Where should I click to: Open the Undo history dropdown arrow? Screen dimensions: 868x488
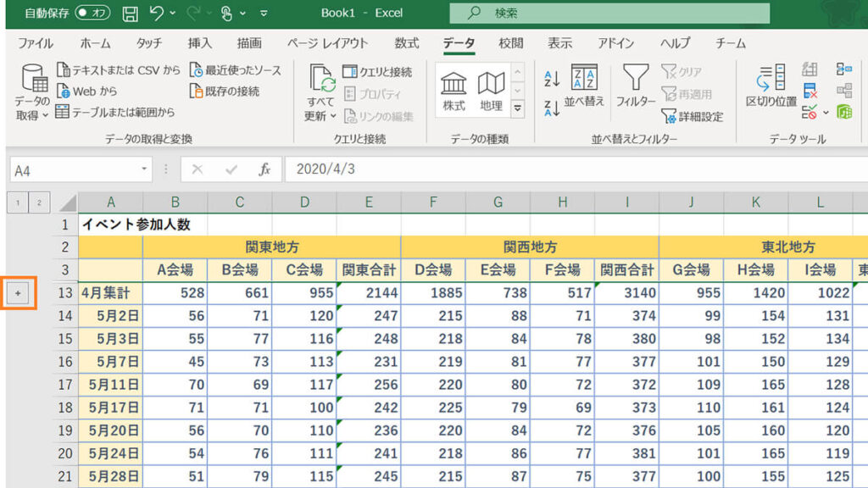coord(173,14)
